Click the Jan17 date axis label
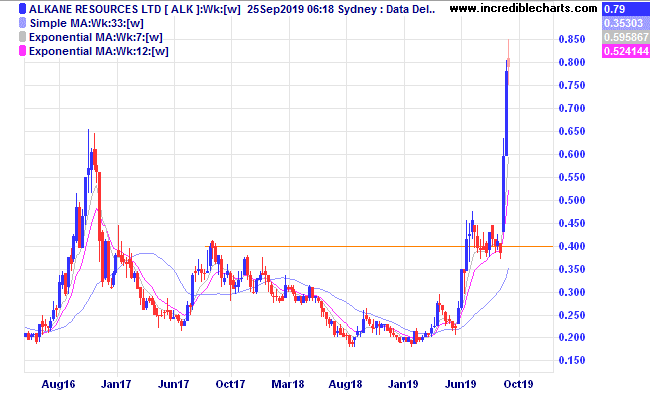The image size is (651, 395). [116, 385]
